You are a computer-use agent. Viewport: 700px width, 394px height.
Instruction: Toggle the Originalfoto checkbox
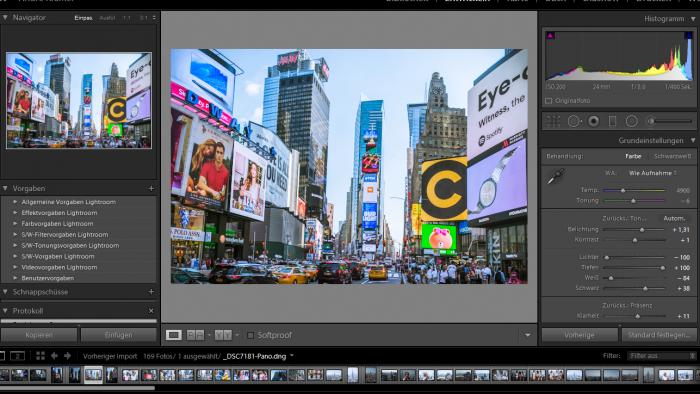point(549,101)
